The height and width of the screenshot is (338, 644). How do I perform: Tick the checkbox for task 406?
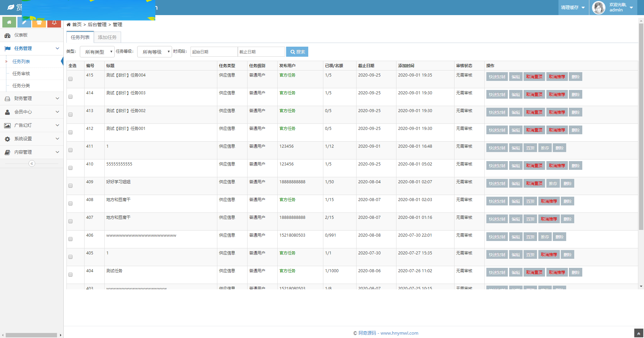pos(70,239)
